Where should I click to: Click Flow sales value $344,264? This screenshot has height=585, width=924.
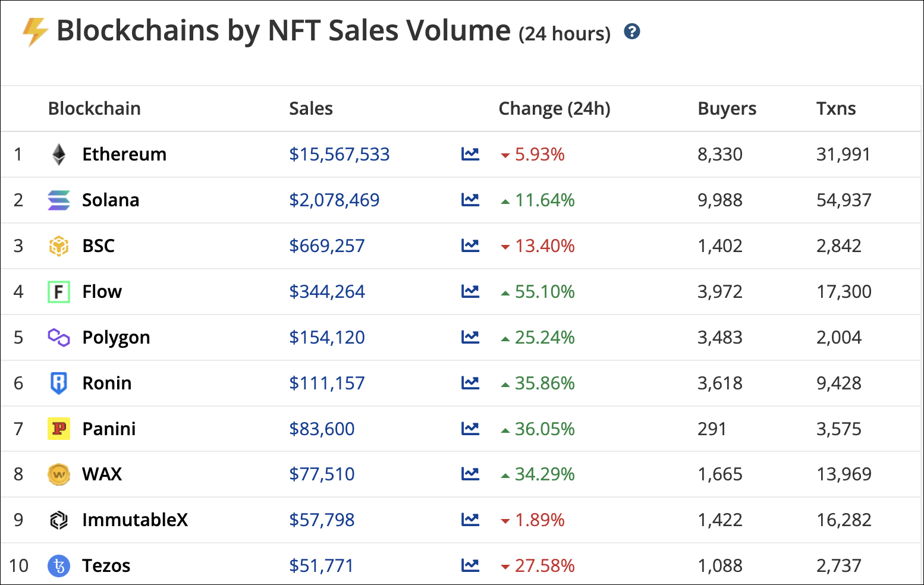(x=327, y=292)
